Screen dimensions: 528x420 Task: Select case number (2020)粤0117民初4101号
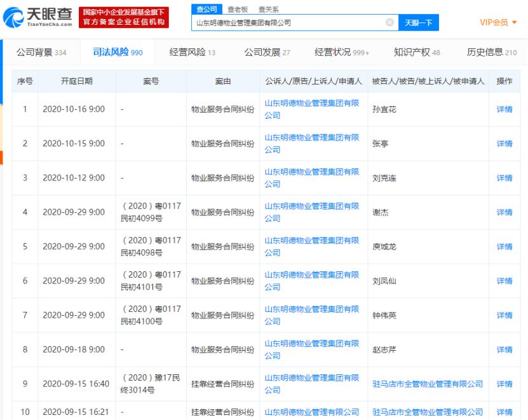pyautogui.click(x=151, y=281)
